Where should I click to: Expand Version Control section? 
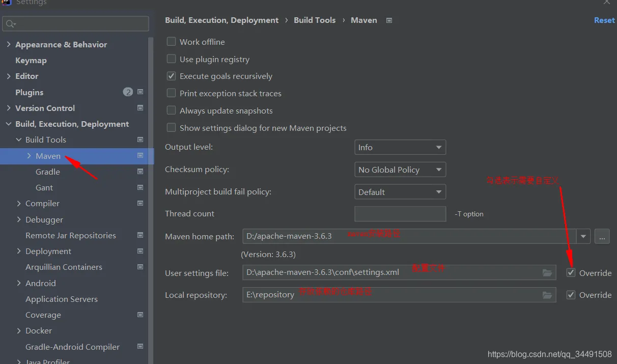[x=9, y=108]
